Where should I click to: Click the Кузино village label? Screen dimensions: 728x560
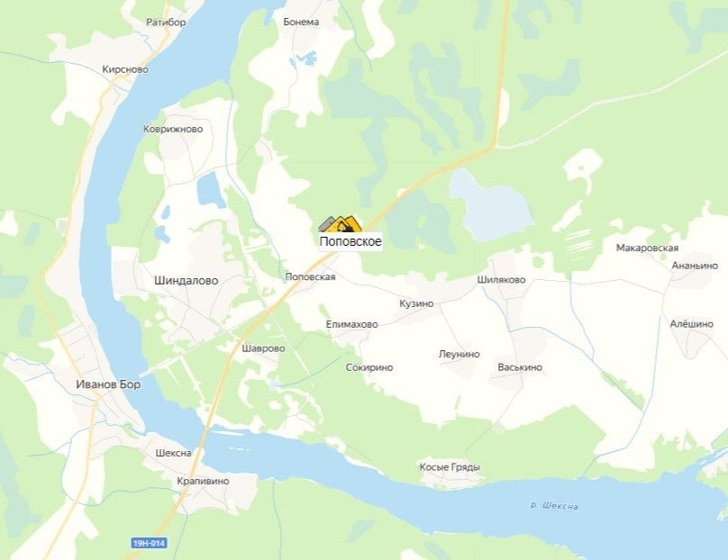click(x=416, y=303)
